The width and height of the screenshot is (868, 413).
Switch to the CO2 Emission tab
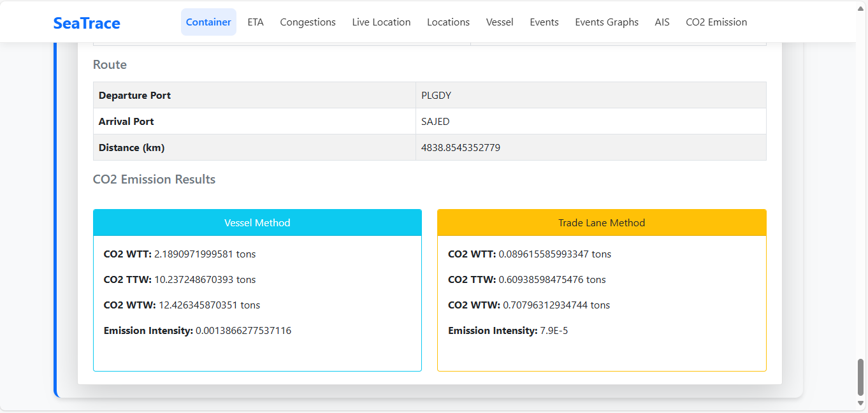[x=716, y=22]
